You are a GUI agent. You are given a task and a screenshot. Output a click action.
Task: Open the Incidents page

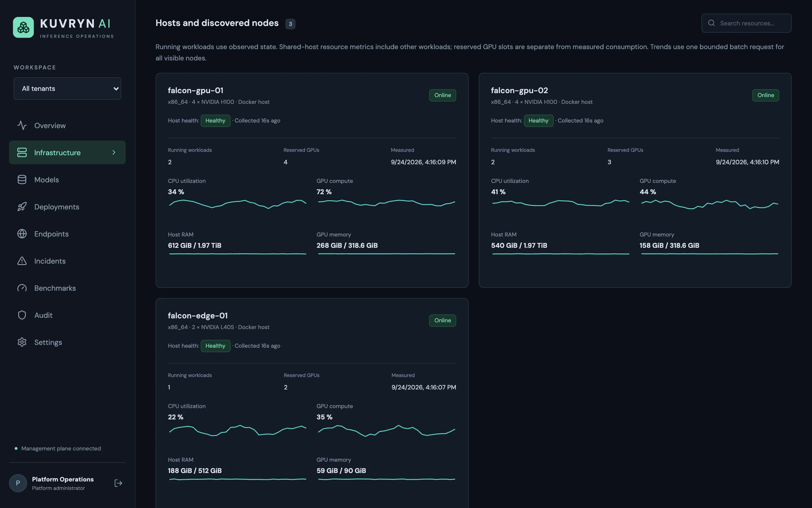click(67, 261)
